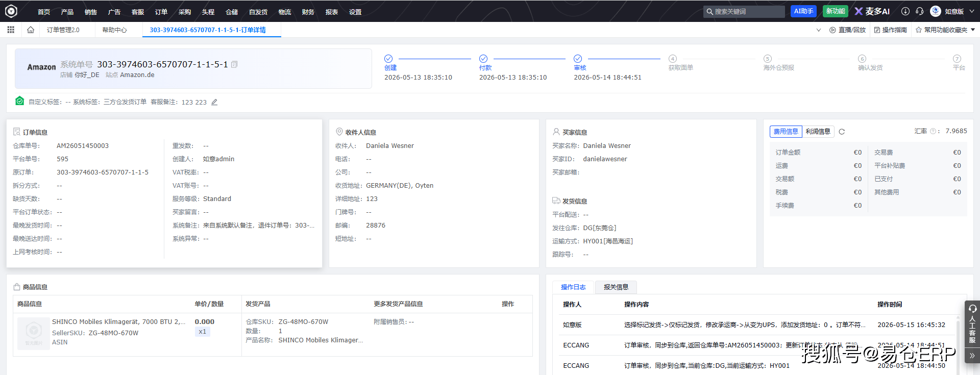This screenshot has height=375, width=980.
Task: Open the 仓储 menu
Action: click(232, 12)
